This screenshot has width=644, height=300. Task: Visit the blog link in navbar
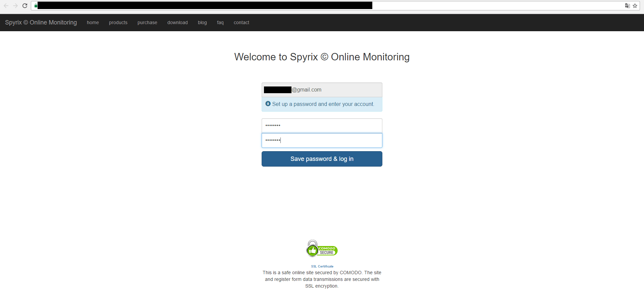point(202,22)
